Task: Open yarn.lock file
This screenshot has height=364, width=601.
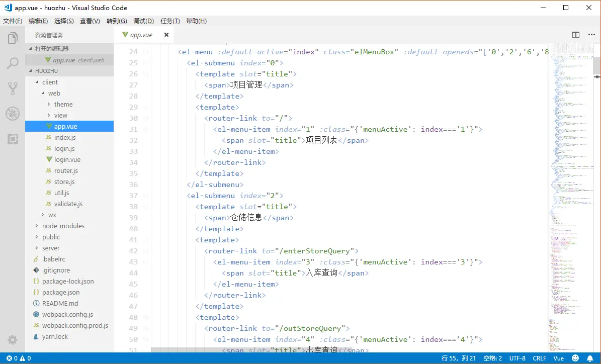Action: (69, 337)
